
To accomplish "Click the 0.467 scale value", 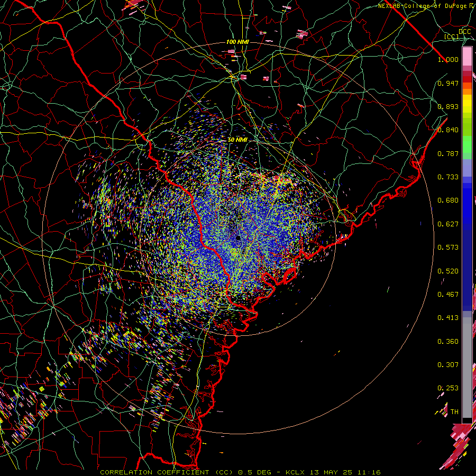I will pos(448,295).
